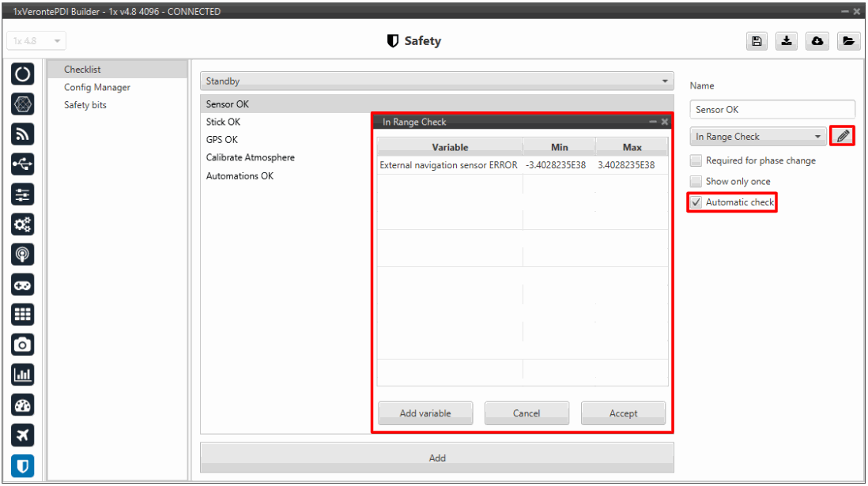Click the cloud download icon
The width and height of the screenshot is (868, 486).
pos(817,41)
